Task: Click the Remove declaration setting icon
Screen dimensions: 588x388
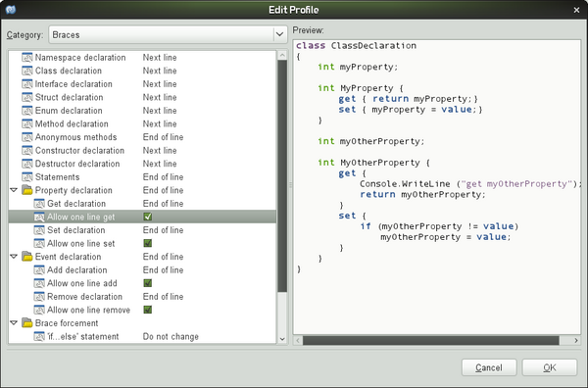Action: [39, 297]
